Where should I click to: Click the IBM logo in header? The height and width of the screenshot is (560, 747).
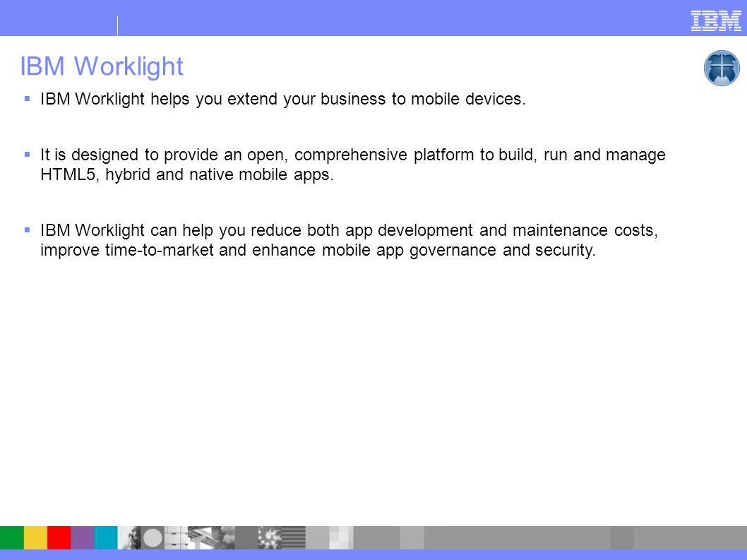716,21
